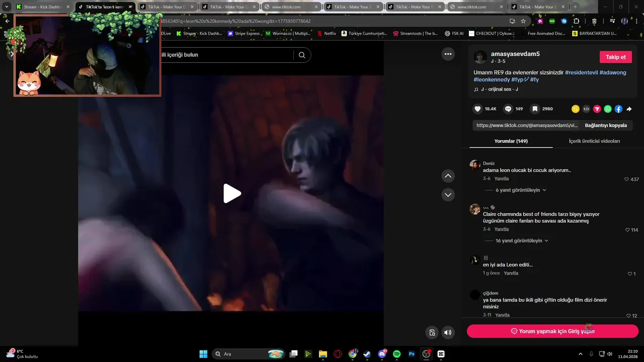Close the Stream - Kick Dashboard tab
The image size is (644, 362).
[68, 7]
